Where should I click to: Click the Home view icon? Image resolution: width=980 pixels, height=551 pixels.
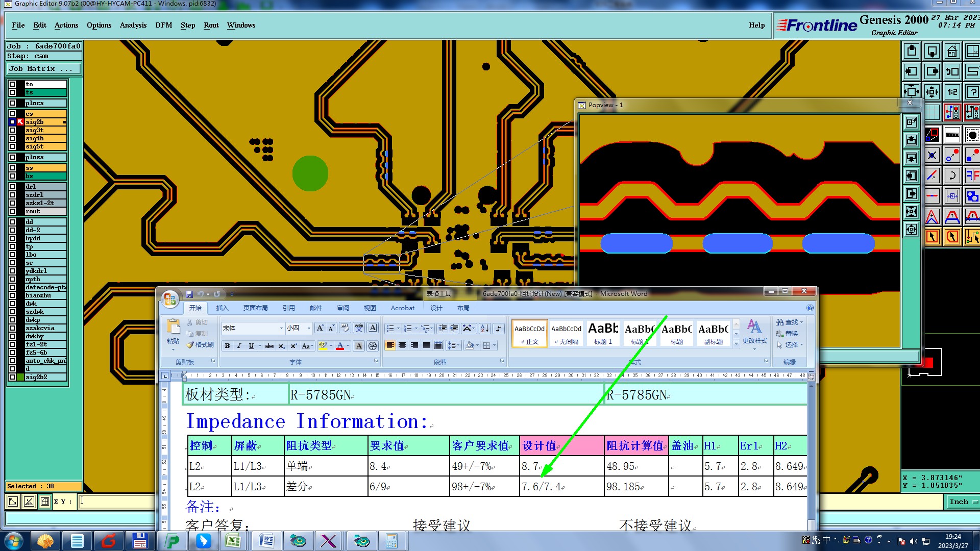coord(952,51)
